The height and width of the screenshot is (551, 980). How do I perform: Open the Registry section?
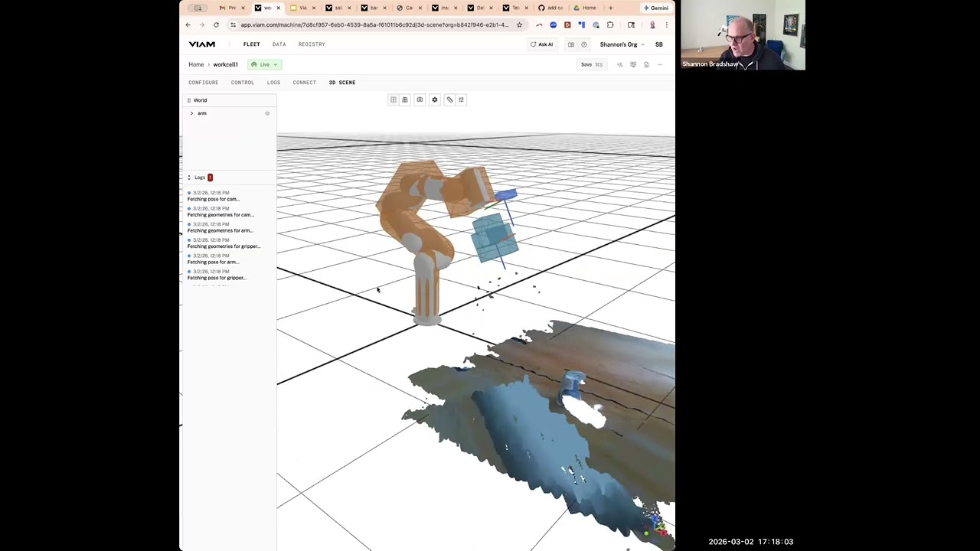312,44
